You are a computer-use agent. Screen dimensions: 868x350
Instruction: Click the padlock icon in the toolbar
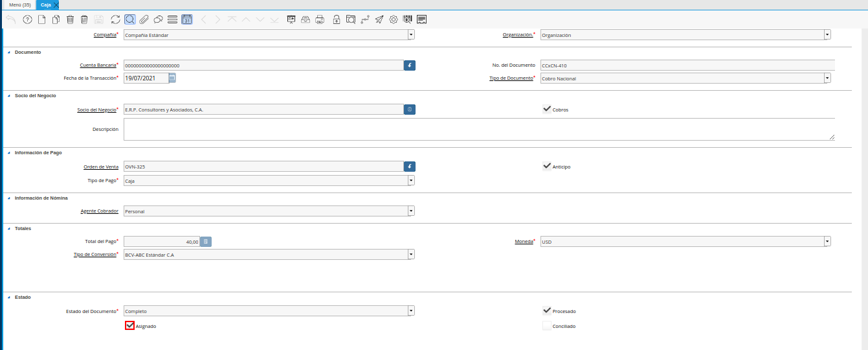point(337,19)
